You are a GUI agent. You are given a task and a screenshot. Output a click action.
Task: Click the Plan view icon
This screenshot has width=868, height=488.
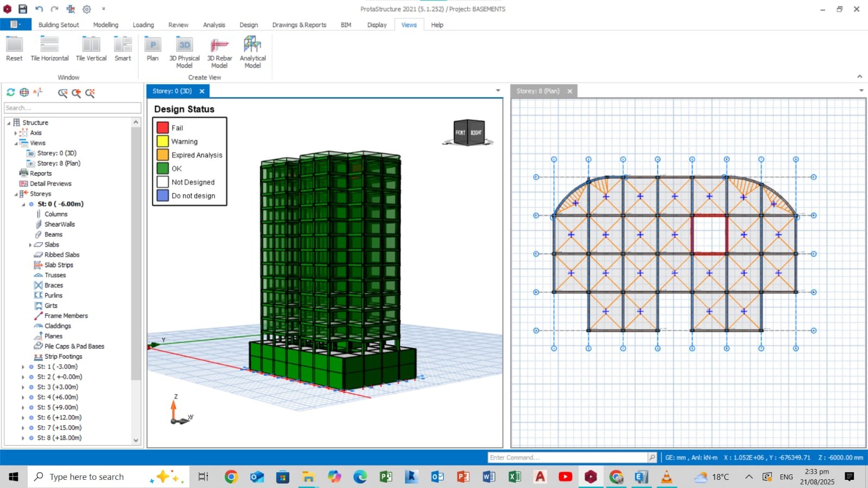pyautogui.click(x=153, y=46)
